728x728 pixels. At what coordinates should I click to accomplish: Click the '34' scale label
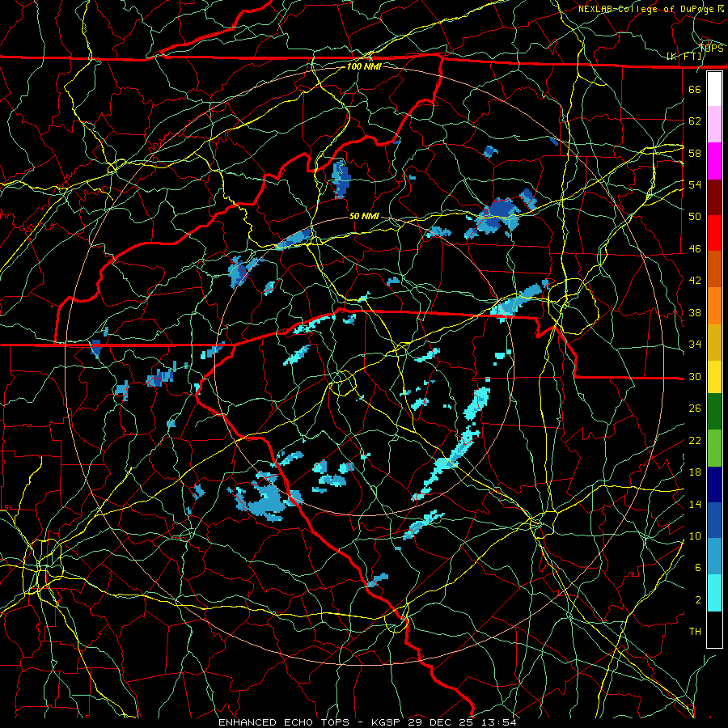coord(695,345)
